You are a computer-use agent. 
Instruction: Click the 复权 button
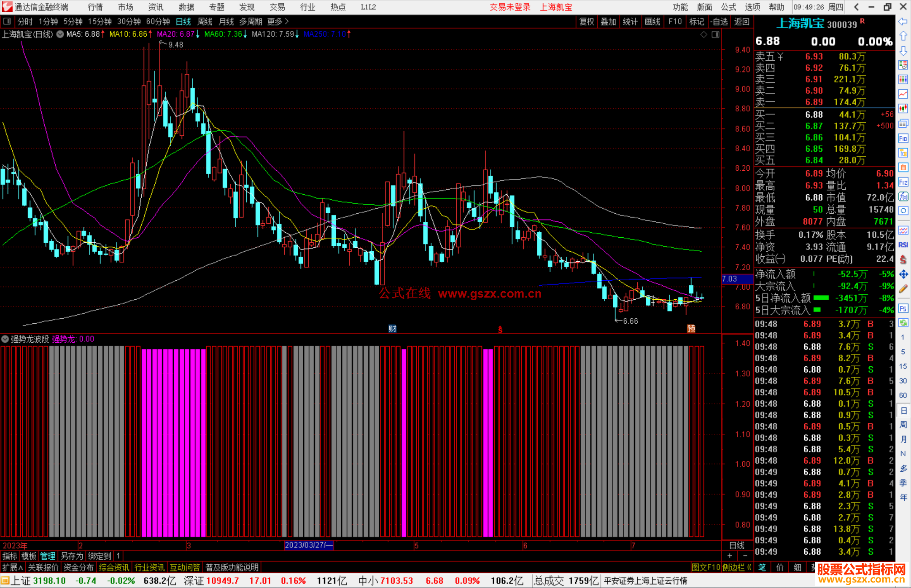(587, 21)
